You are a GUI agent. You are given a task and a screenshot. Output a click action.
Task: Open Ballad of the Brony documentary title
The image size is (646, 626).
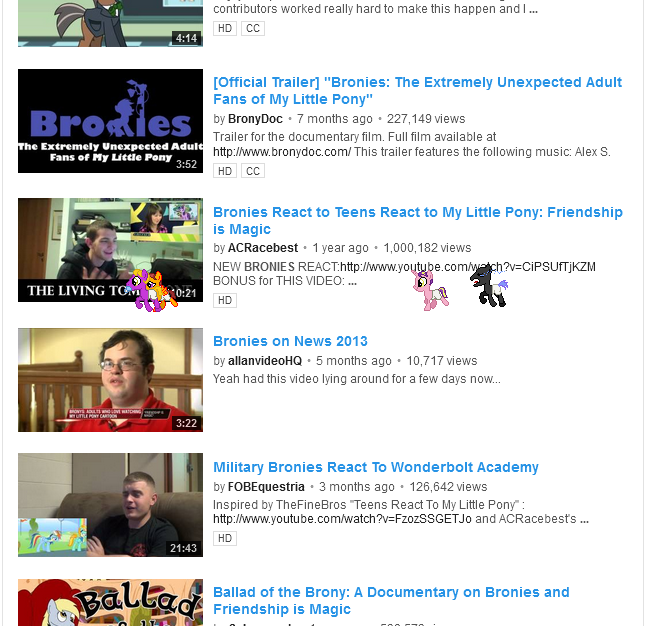(391, 600)
